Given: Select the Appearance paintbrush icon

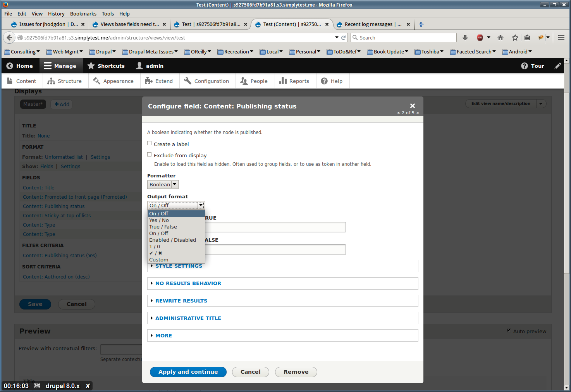Looking at the screenshot, I should [97, 81].
